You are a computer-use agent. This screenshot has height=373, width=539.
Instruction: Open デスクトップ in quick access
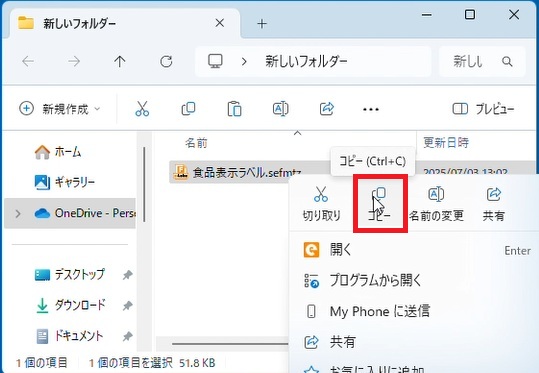click(70, 274)
